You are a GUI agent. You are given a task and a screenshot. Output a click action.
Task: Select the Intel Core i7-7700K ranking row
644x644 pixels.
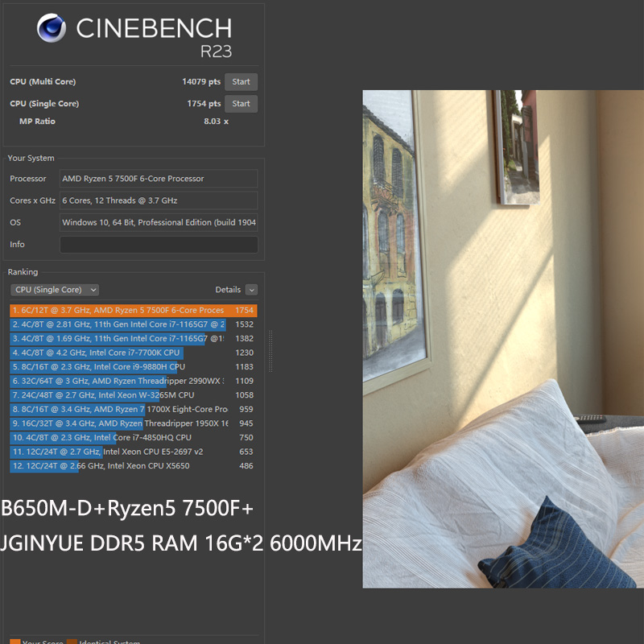[x=134, y=353]
